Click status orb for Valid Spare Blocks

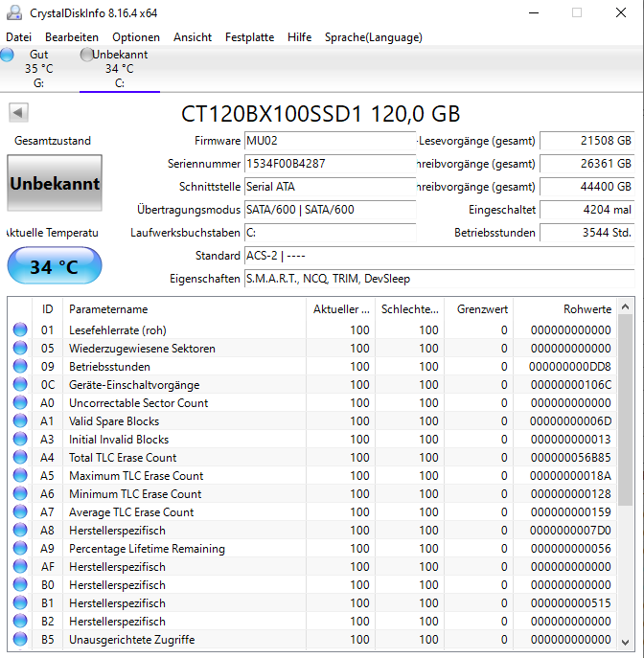tap(20, 420)
